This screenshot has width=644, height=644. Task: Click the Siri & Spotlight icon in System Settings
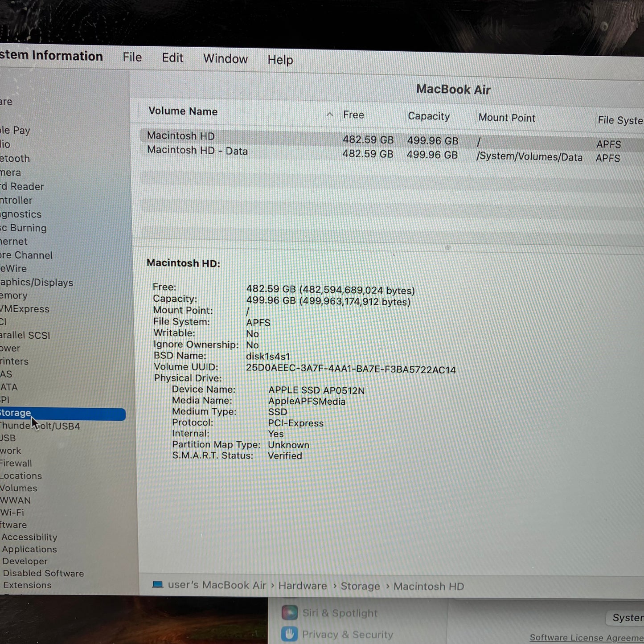(290, 613)
